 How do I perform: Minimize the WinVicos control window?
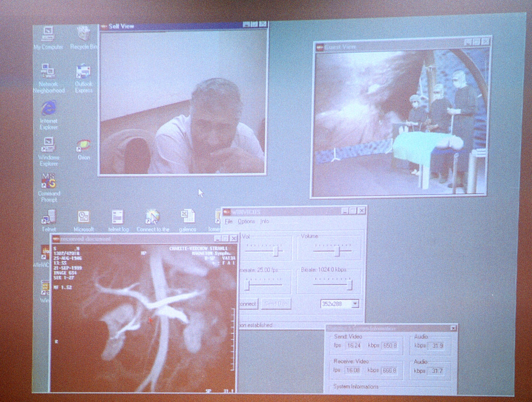(x=345, y=211)
